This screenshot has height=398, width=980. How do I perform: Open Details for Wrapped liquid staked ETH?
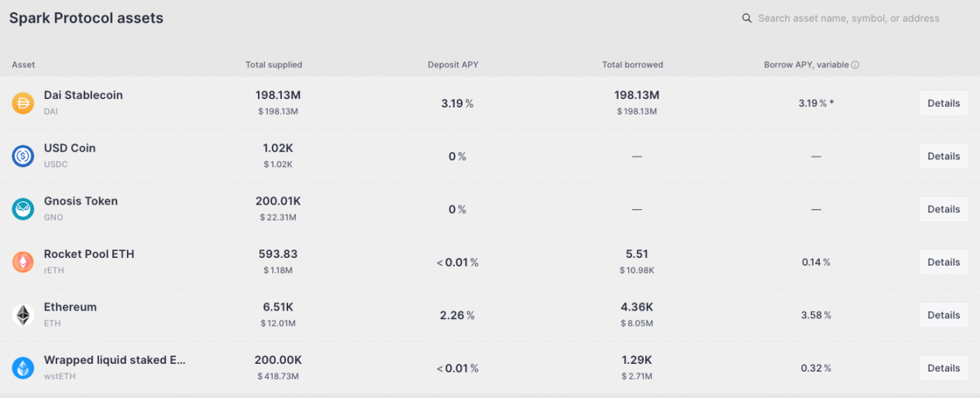[x=943, y=368]
